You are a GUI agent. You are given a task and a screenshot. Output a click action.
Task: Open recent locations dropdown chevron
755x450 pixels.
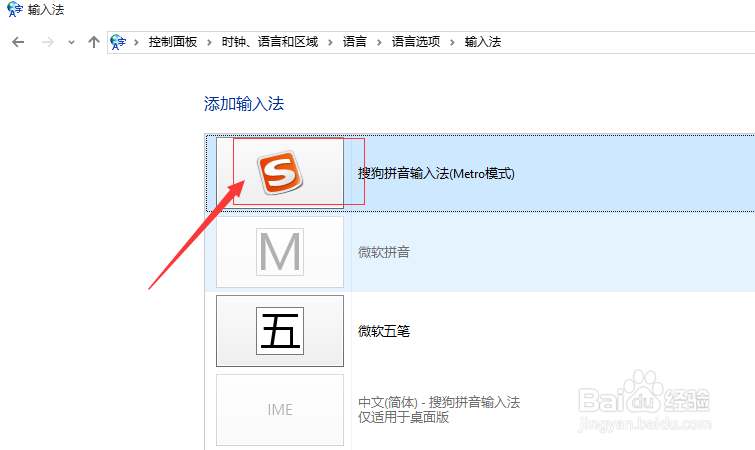pyautogui.click(x=71, y=43)
